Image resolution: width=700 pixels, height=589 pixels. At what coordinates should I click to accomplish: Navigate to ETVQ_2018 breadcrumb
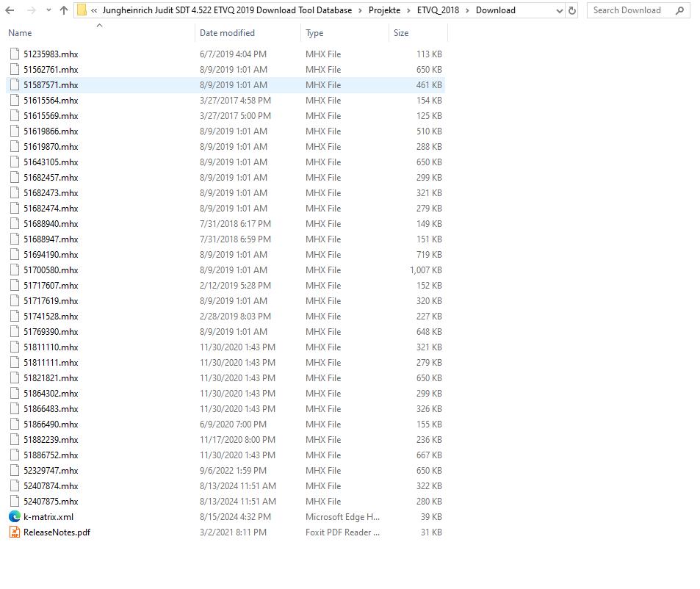coord(438,10)
